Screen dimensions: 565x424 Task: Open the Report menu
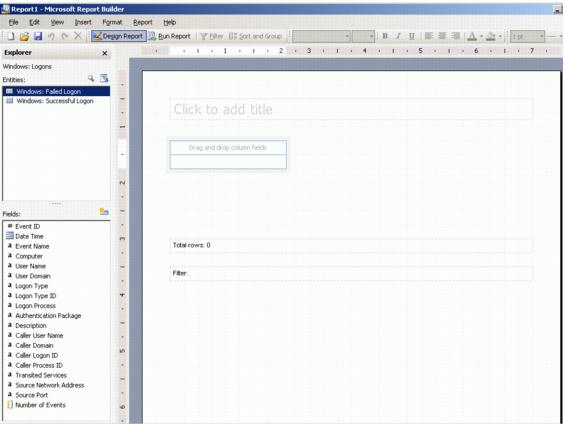[143, 22]
